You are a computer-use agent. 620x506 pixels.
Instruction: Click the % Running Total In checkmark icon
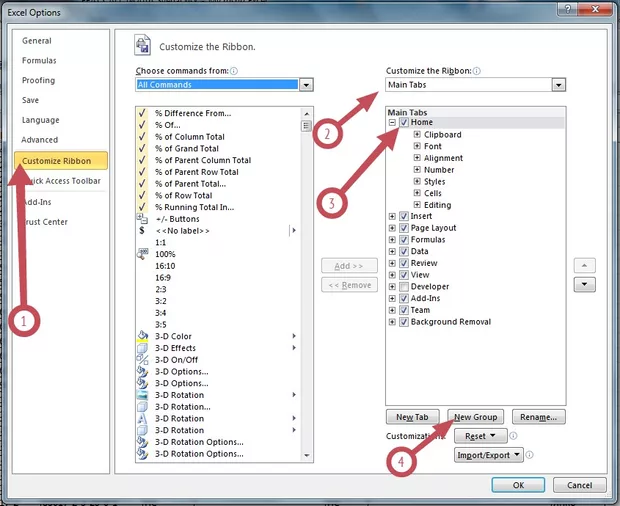(x=142, y=207)
